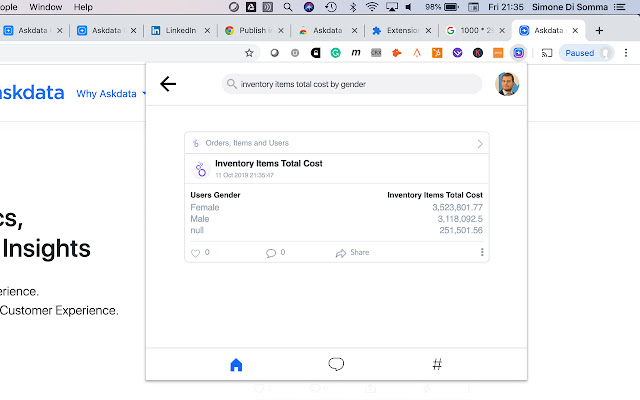Open the Grammarly extension icon
The width and height of the screenshot is (640, 400).
pos(336,53)
